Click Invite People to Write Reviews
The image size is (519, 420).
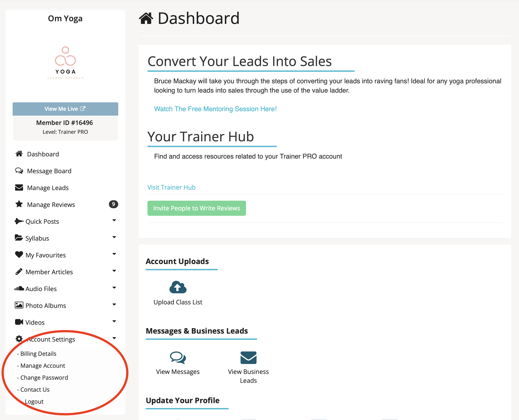point(197,208)
